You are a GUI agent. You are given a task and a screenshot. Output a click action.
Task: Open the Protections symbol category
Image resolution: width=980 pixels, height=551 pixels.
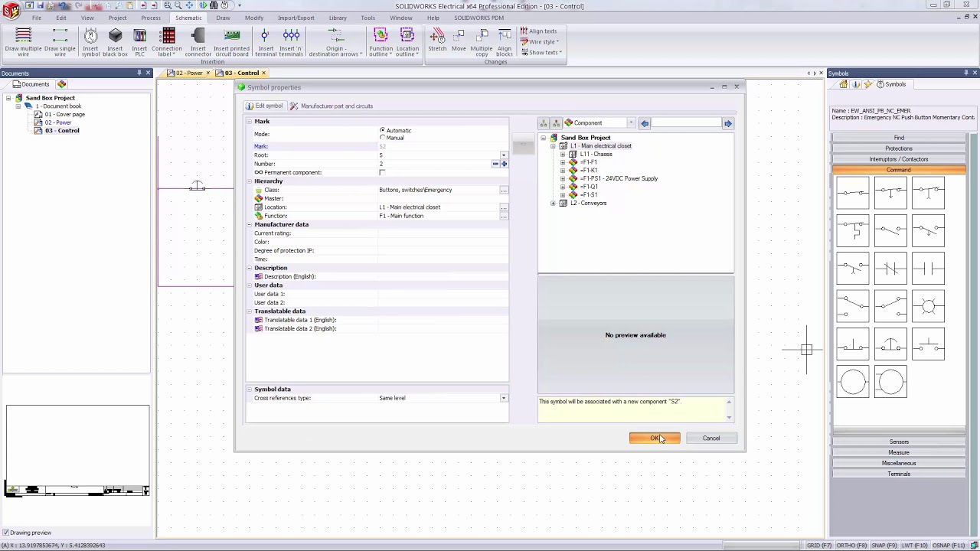pyautogui.click(x=899, y=148)
